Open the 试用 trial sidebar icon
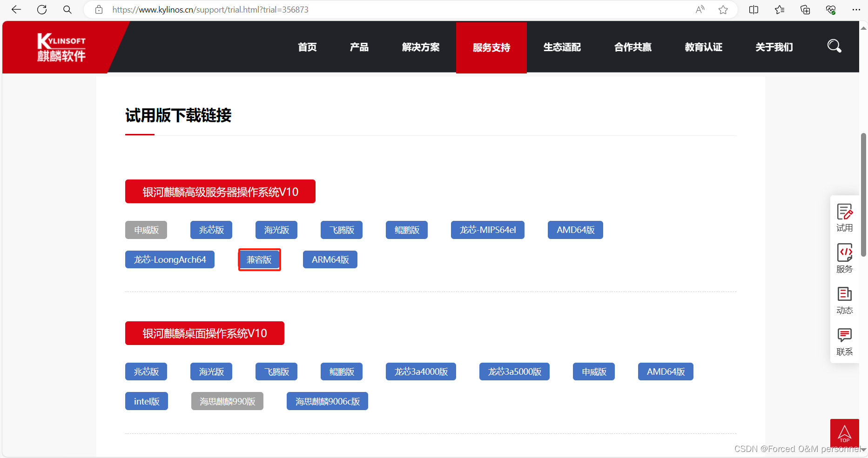The image size is (868, 458). tap(845, 218)
